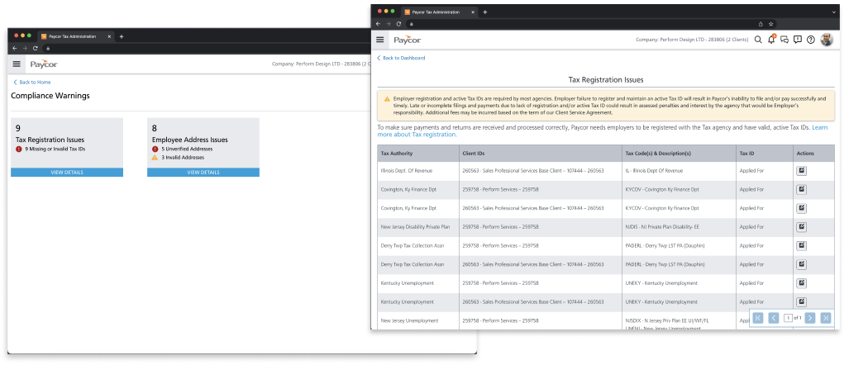This screenshot has width=868, height=365.
Task: Go back in the Compliance Warnings browser window
Action: click(x=15, y=48)
